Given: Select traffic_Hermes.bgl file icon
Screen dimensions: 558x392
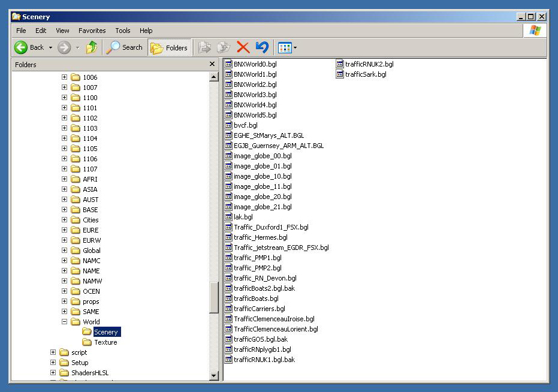Looking at the screenshot, I should pyautogui.click(x=229, y=237).
